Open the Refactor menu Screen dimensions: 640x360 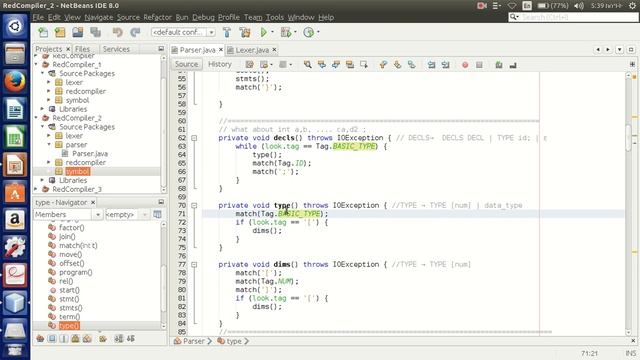click(x=157, y=17)
